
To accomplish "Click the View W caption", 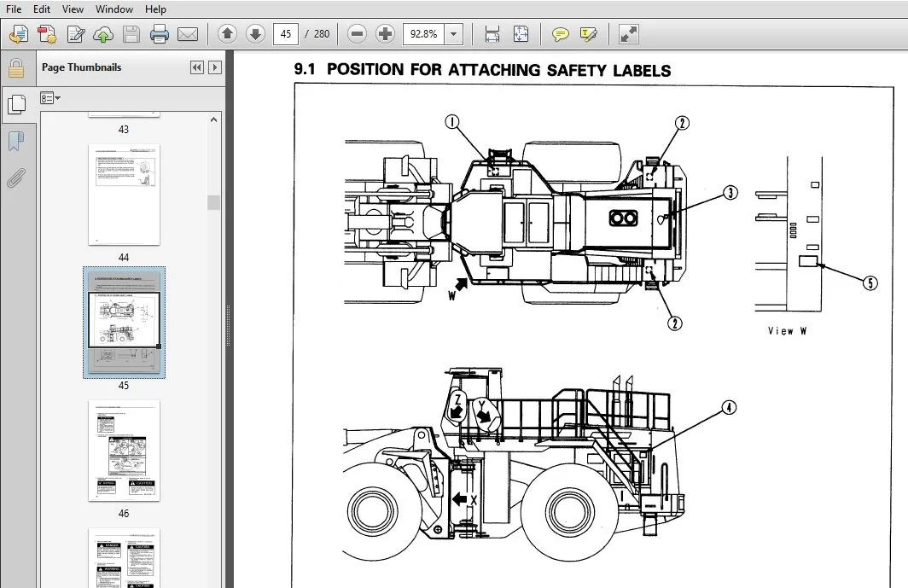I will [x=787, y=331].
